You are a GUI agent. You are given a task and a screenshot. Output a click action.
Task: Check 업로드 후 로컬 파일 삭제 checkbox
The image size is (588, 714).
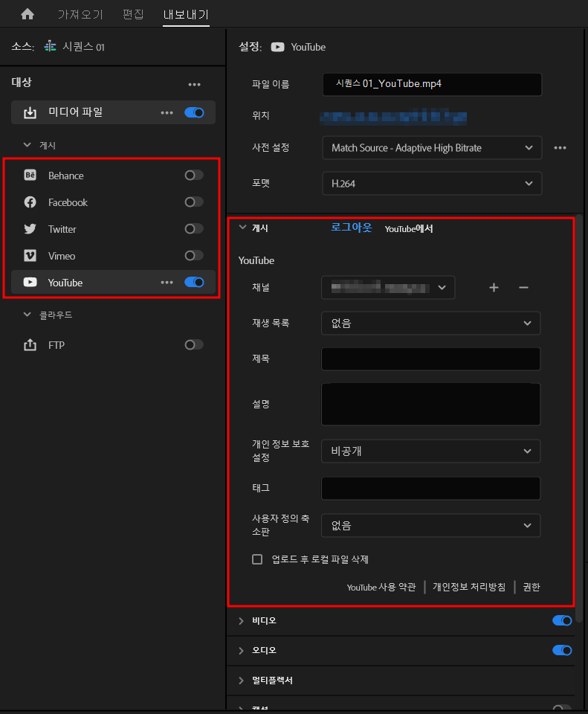coord(257,559)
